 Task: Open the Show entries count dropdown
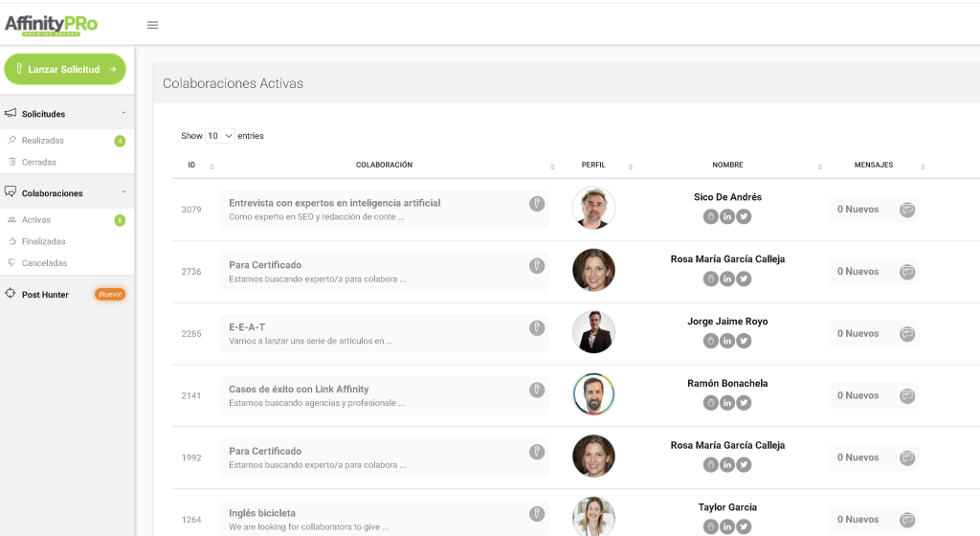(220, 136)
